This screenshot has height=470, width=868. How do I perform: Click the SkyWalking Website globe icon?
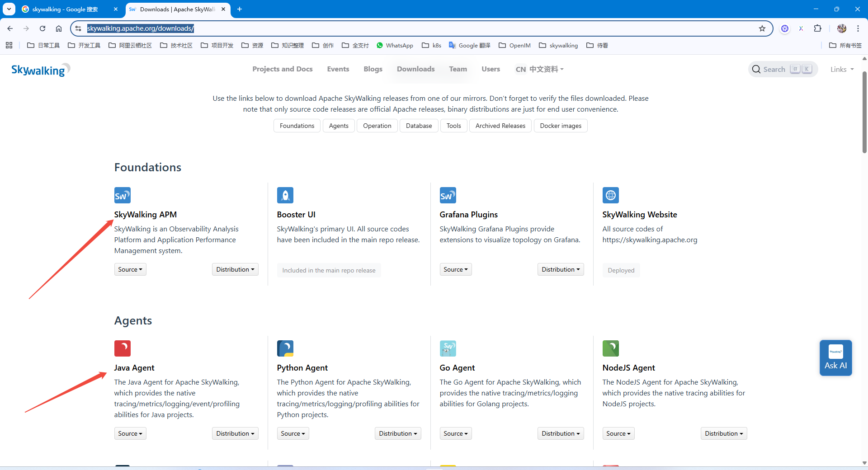[x=611, y=195]
